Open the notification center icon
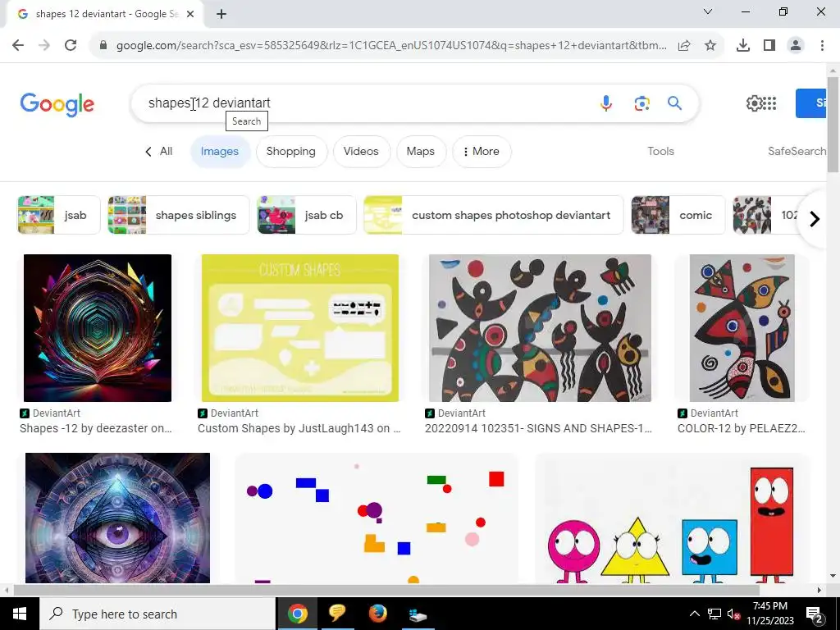The width and height of the screenshot is (840, 630). click(x=815, y=614)
